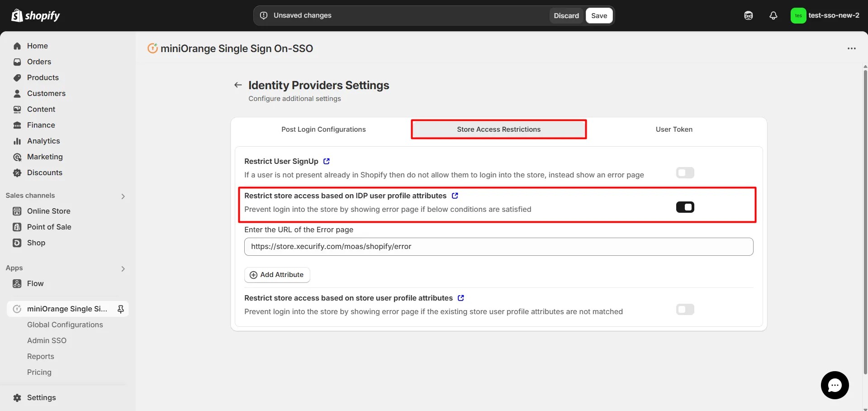Click the Settings label in sidebar
Viewport: 868px width, 411px height.
(x=42, y=398)
